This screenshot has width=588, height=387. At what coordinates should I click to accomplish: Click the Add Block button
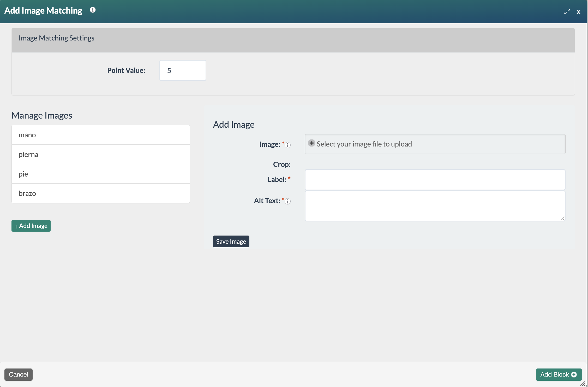click(559, 374)
